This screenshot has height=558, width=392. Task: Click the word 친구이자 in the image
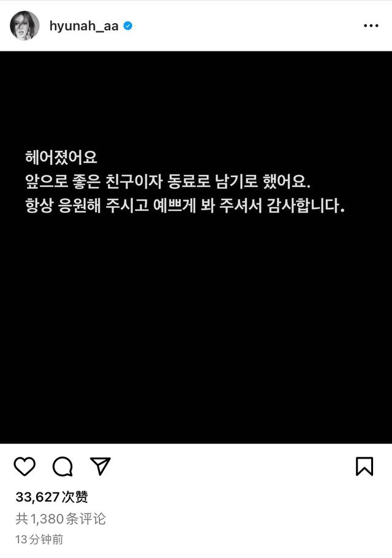[x=134, y=181]
